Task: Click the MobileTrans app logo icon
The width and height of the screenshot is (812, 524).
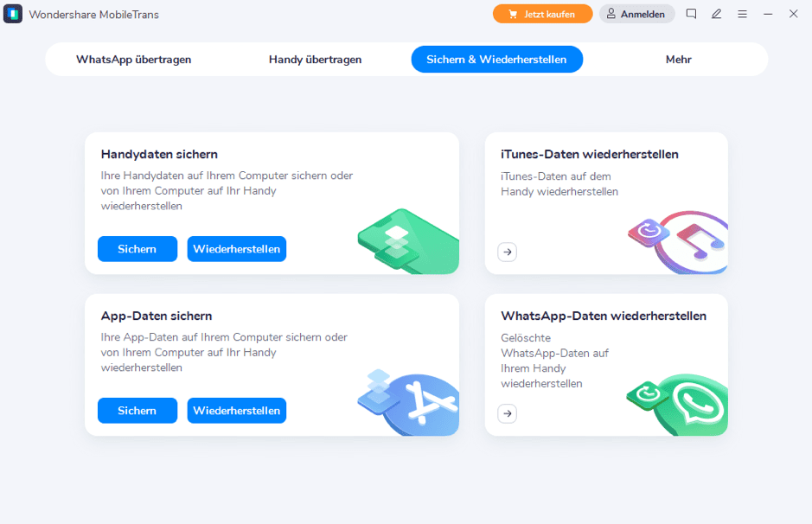Action: pos(13,14)
